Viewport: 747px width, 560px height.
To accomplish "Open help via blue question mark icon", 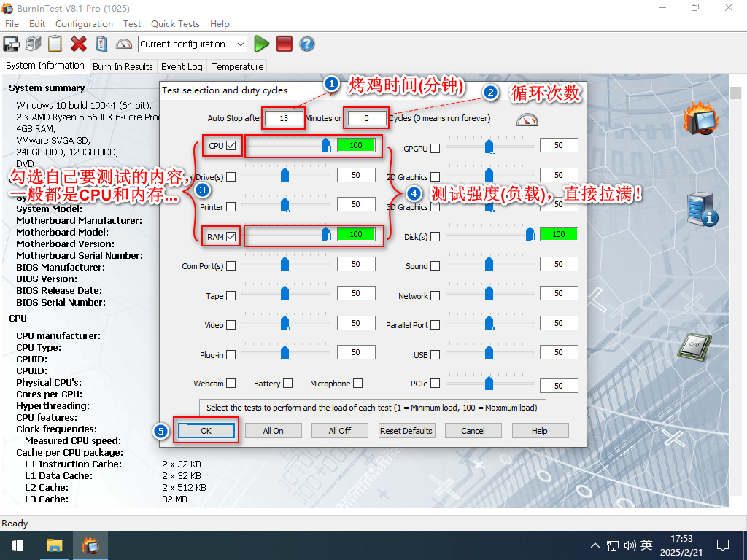I will click(307, 44).
